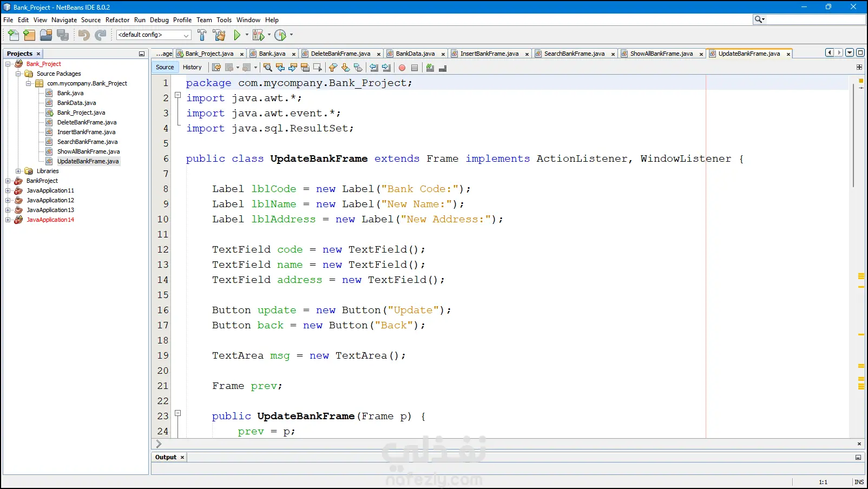
Task: Click the Comment lines icon
Action: coord(430,68)
